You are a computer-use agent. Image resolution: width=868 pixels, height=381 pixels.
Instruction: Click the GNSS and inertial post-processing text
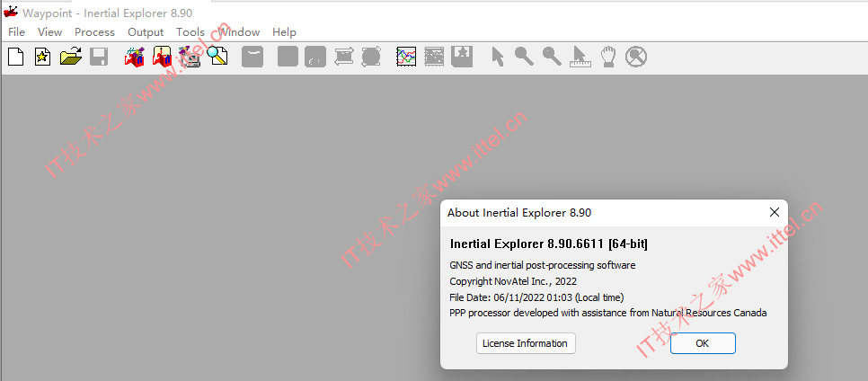point(543,265)
